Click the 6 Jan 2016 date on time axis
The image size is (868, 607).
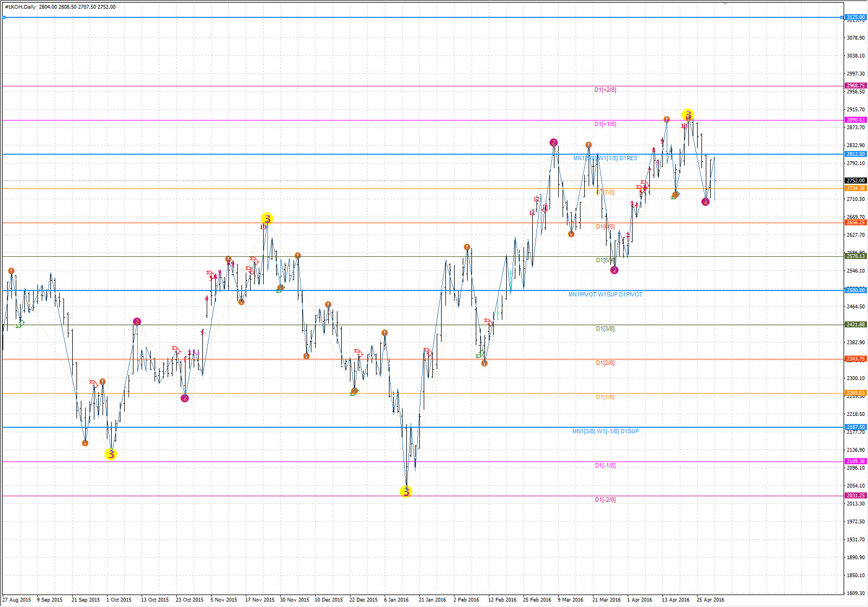click(x=396, y=600)
